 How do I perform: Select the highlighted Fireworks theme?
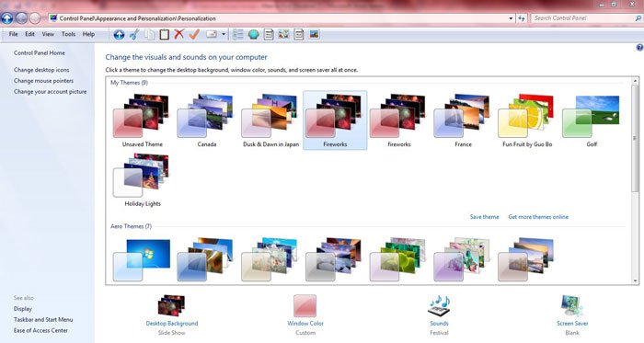point(335,120)
